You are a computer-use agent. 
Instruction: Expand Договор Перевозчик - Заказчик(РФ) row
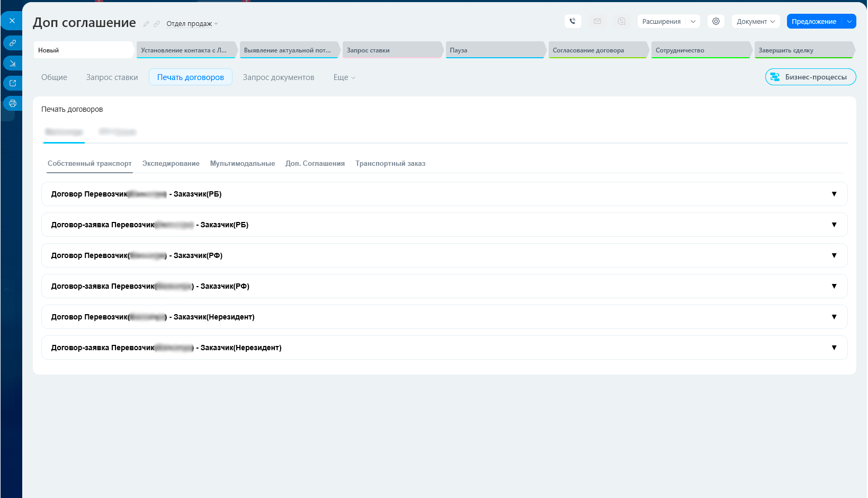[x=444, y=255]
